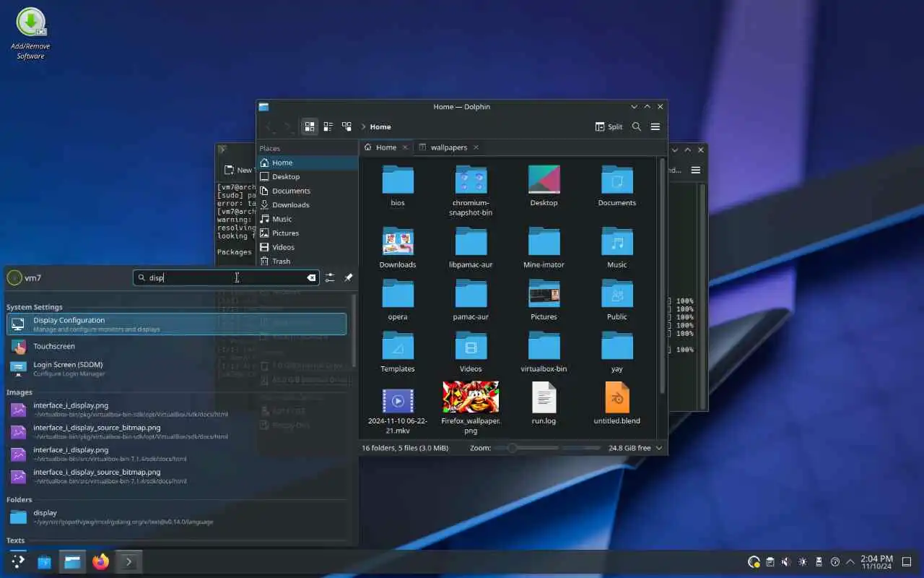Select Desktop in the Places panel
This screenshot has width=924, height=578.
(308, 176)
